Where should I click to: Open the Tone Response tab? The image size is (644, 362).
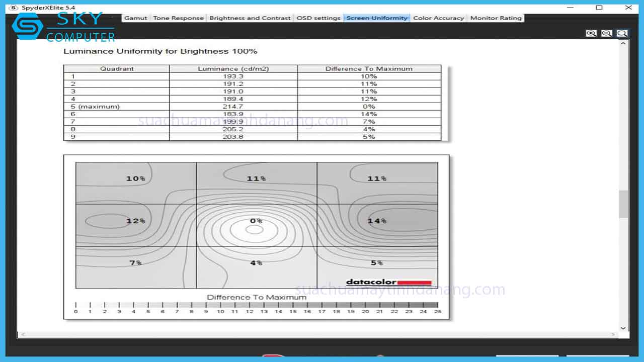point(178,18)
